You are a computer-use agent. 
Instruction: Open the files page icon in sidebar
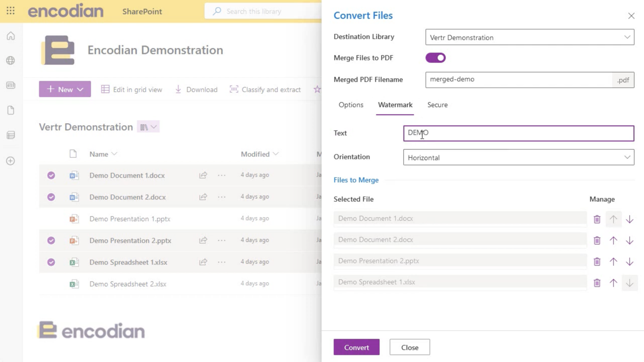11,110
